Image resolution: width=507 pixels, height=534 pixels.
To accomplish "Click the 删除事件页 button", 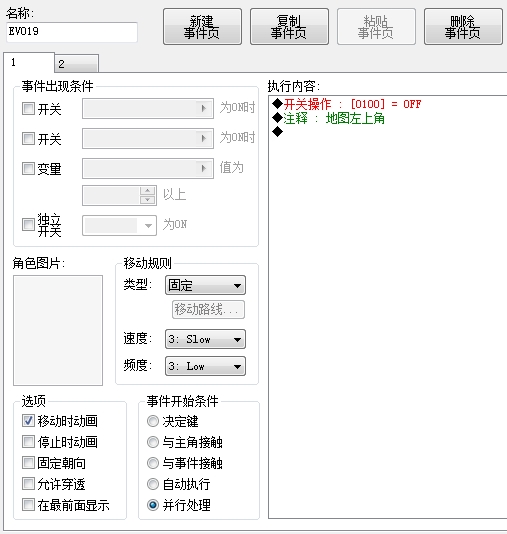I will point(463,27).
